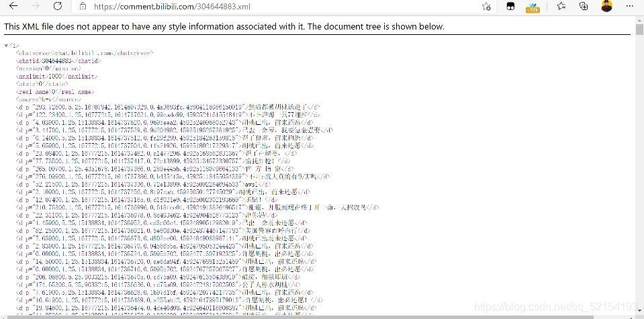Screen dimensions: 644x319
Task: Click the d row starting 1.45900
Action: 161,222
